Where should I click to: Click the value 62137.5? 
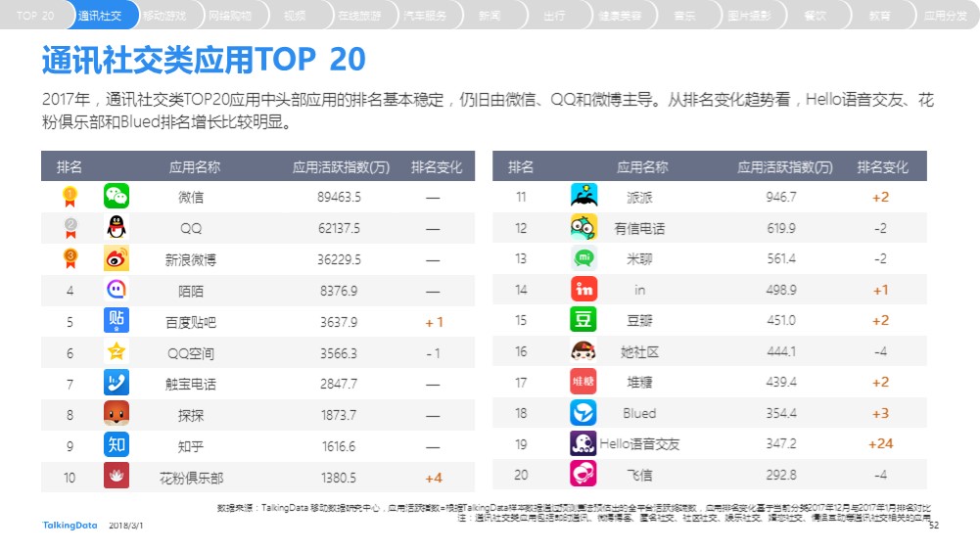click(x=339, y=228)
